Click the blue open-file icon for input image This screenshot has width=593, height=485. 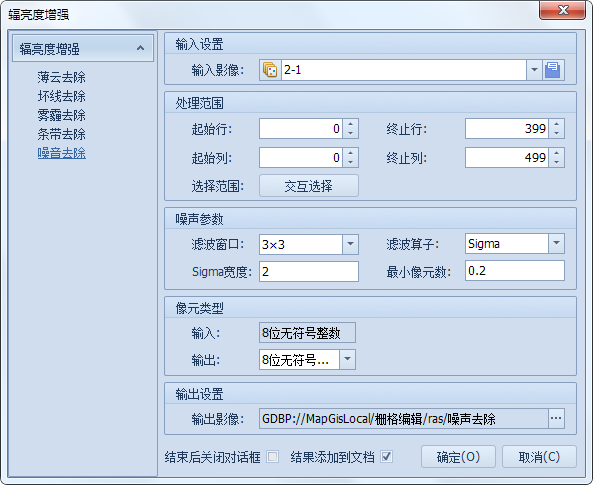(x=553, y=70)
